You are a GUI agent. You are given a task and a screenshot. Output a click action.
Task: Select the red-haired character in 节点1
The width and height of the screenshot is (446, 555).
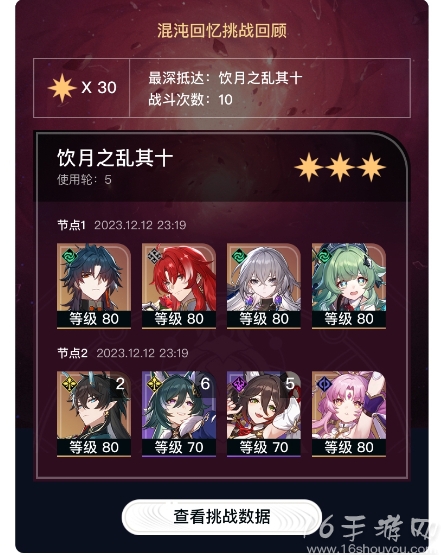pyautogui.click(x=179, y=286)
